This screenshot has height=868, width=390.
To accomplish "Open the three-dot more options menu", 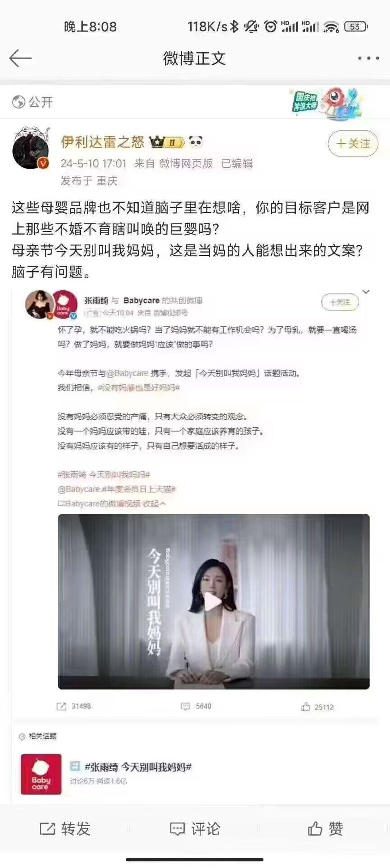I will pos(368,59).
